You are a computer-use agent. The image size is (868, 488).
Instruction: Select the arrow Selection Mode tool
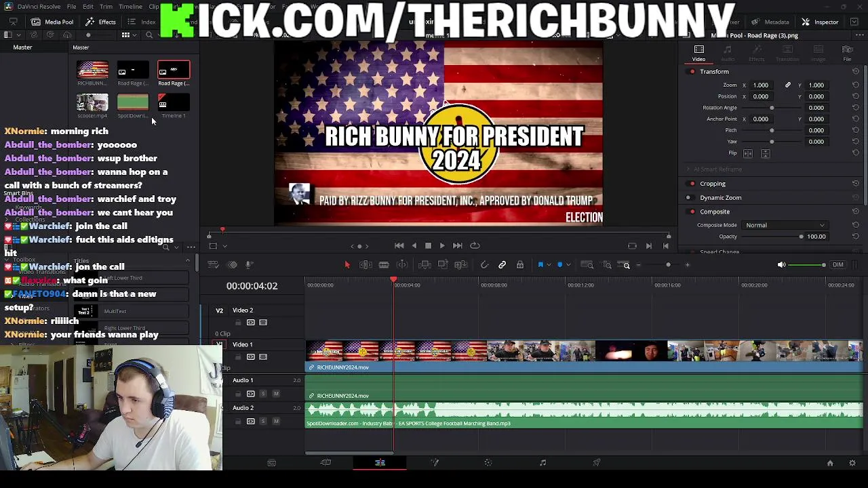pos(347,265)
